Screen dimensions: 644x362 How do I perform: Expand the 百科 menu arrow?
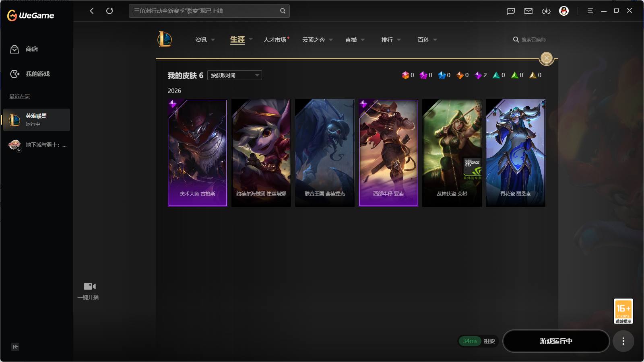click(435, 40)
